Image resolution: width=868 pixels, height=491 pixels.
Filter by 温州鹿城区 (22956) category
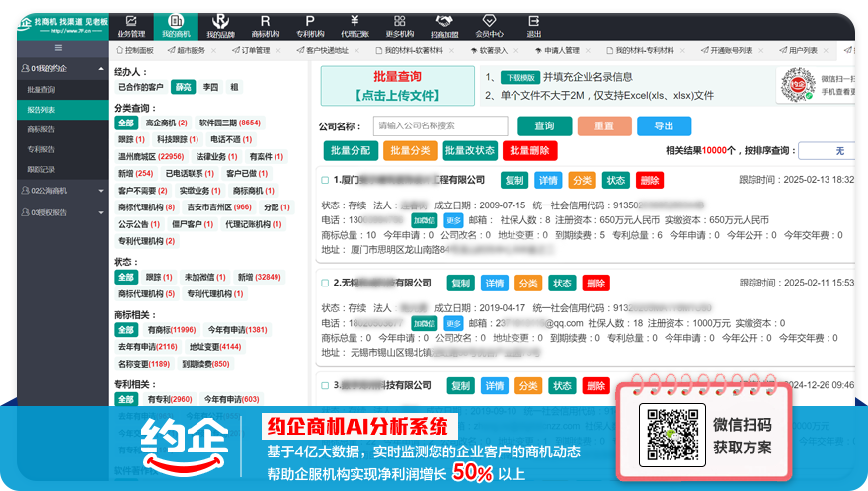pyautogui.click(x=151, y=157)
